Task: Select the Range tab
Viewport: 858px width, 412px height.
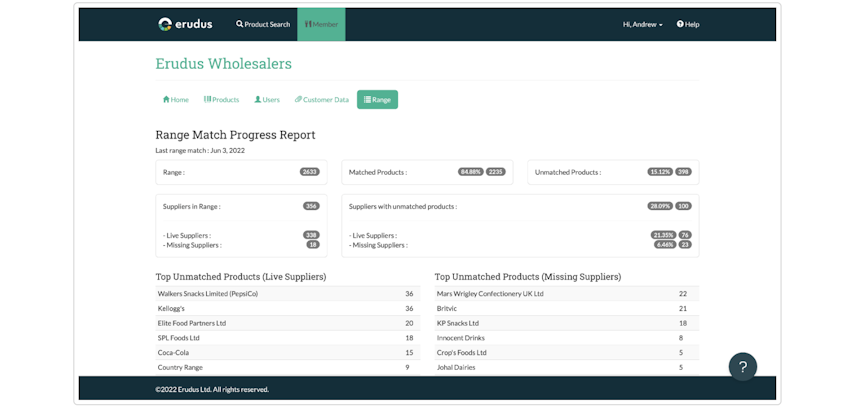Action: (x=378, y=100)
